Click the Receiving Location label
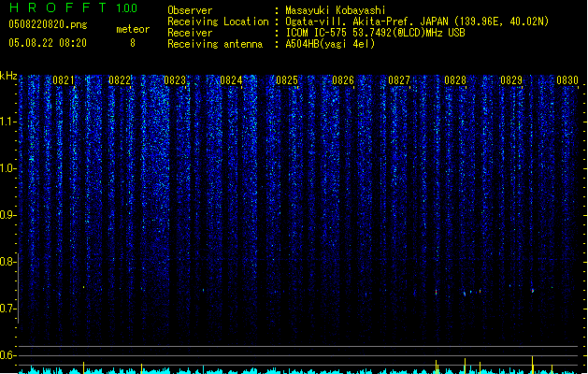Screen dimensions: 588x374 (x=218, y=22)
